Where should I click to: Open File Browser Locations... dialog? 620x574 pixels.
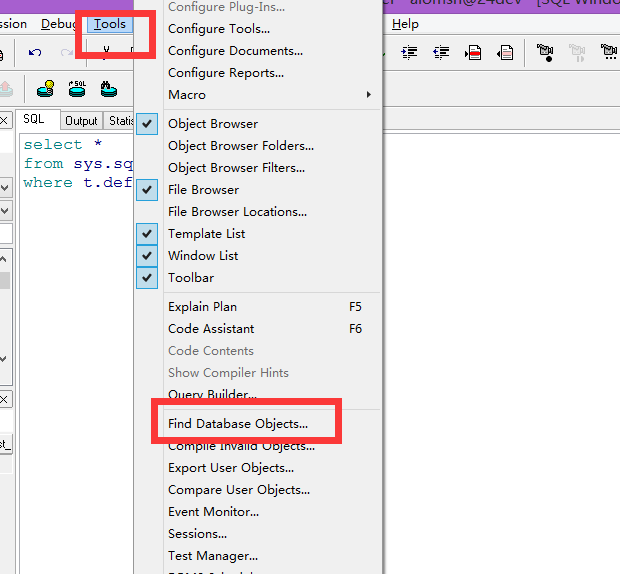point(237,212)
